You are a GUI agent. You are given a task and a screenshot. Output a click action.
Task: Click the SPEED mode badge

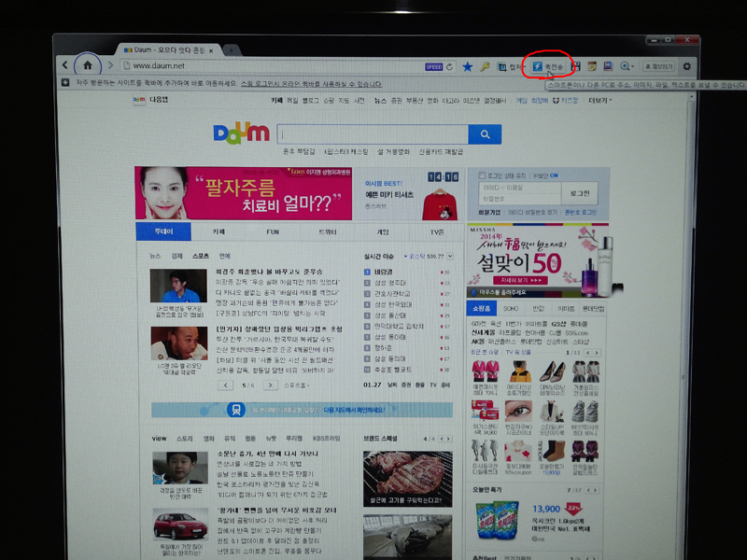[x=433, y=66]
